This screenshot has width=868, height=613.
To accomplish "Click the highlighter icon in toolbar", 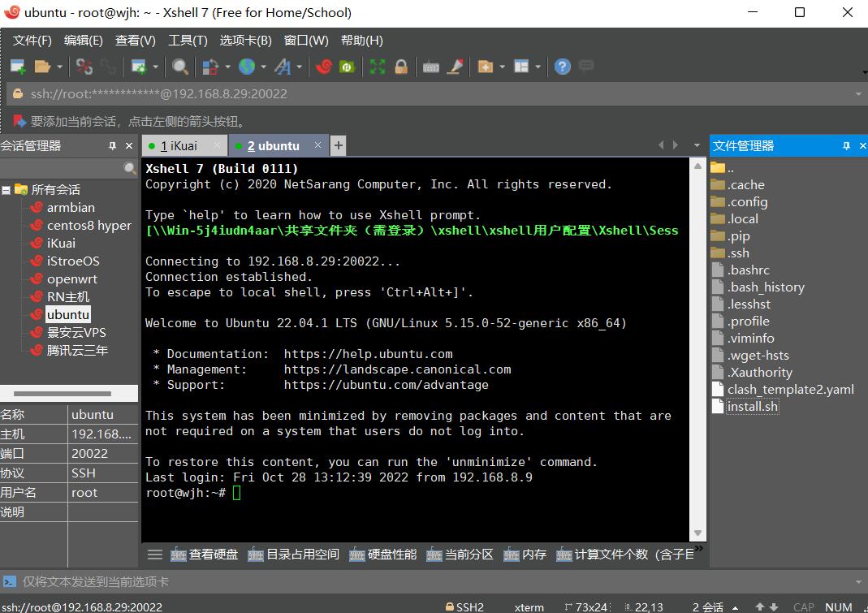I will (456, 67).
